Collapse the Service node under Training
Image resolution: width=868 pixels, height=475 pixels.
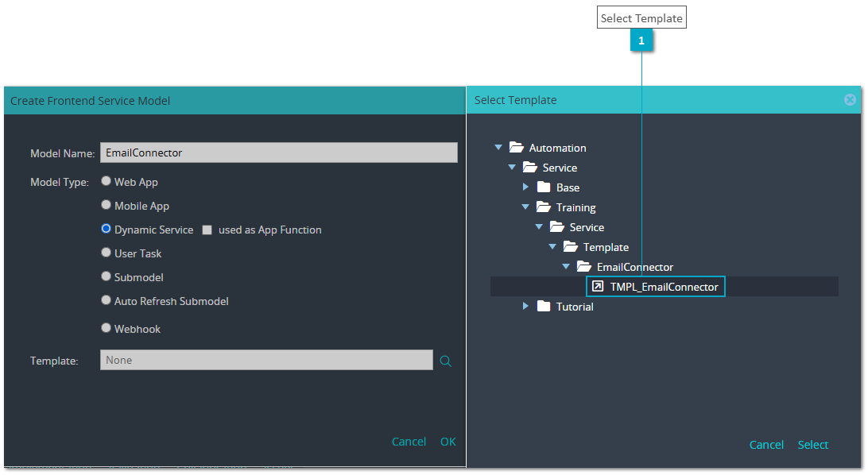[539, 226]
